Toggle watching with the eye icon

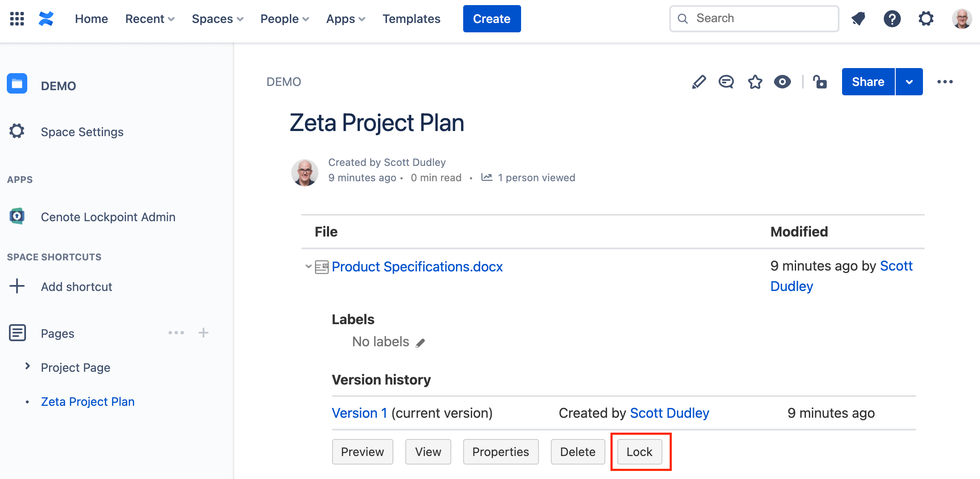pos(782,82)
